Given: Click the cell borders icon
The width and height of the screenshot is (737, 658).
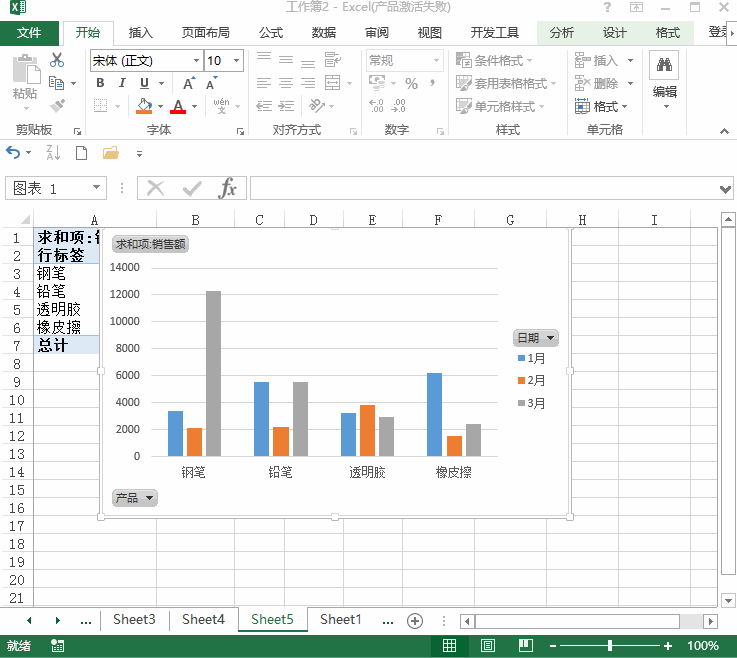Looking at the screenshot, I should tap(100, 106).
